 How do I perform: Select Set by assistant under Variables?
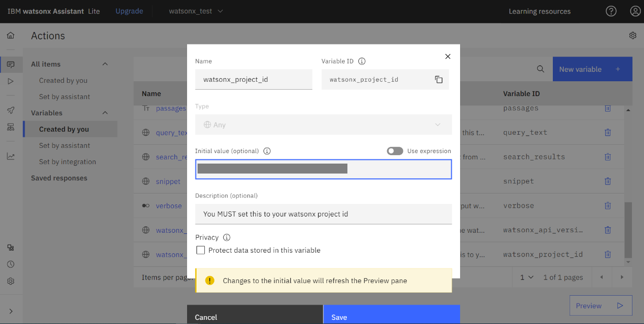coord(64,145)
